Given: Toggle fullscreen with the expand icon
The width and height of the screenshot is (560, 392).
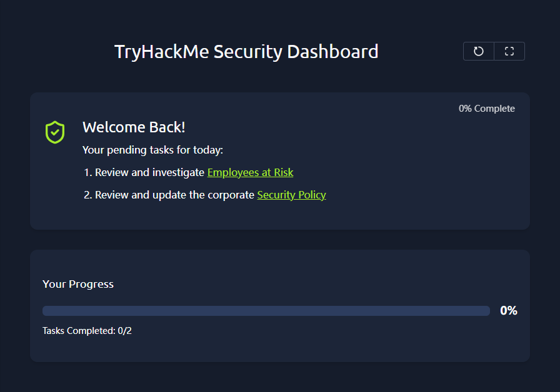Looking at the screenshot, I should pyautogui.click(x=509, y=51).
